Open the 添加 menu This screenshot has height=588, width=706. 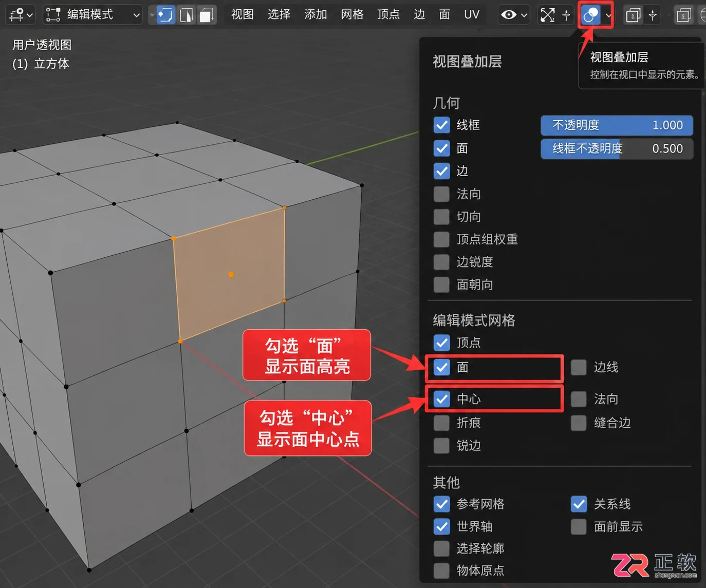(x=315, y=14)
